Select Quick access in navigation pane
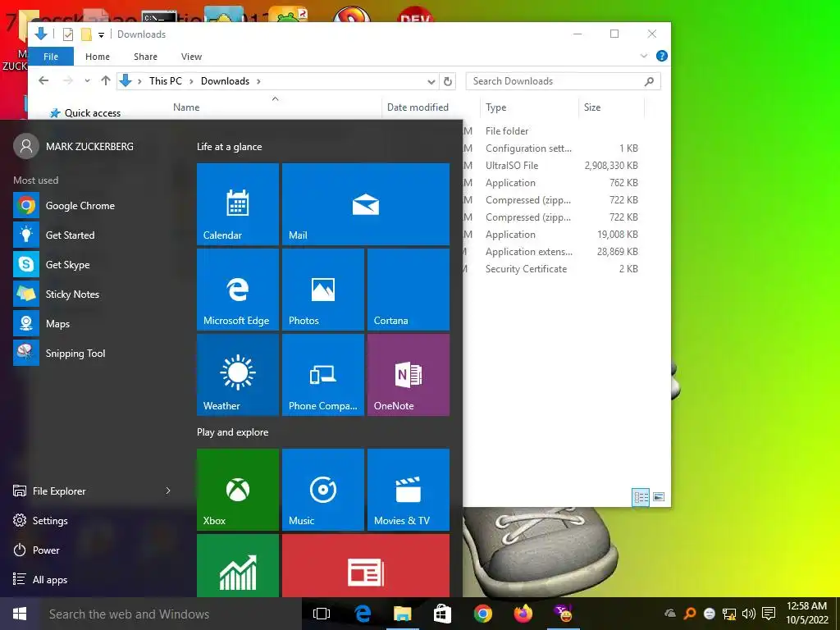 [85, 113]
